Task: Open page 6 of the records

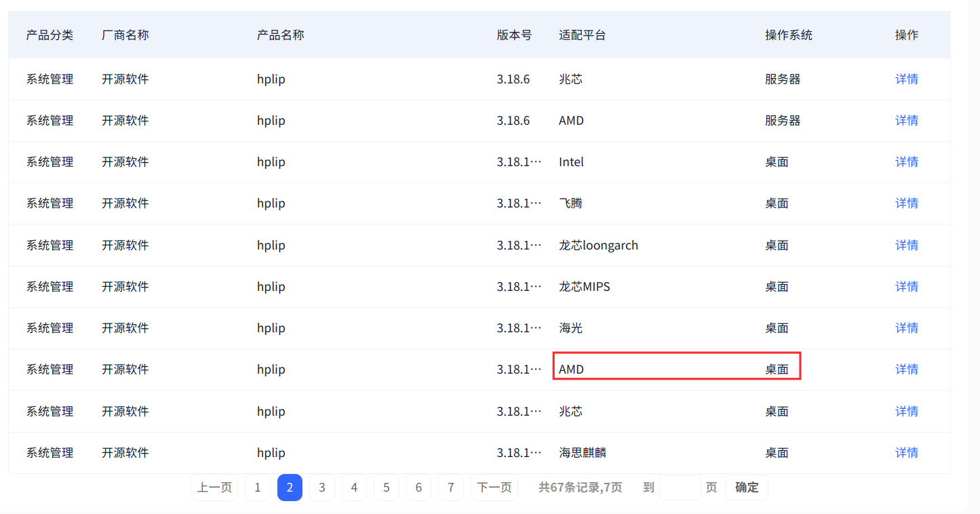Action: (418, 488)
